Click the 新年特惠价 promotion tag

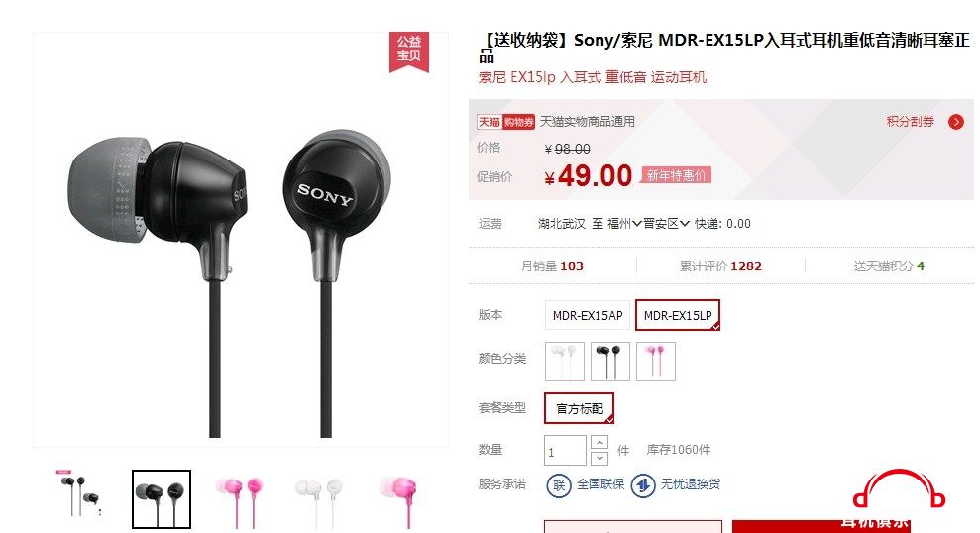[x=676, y=175]
